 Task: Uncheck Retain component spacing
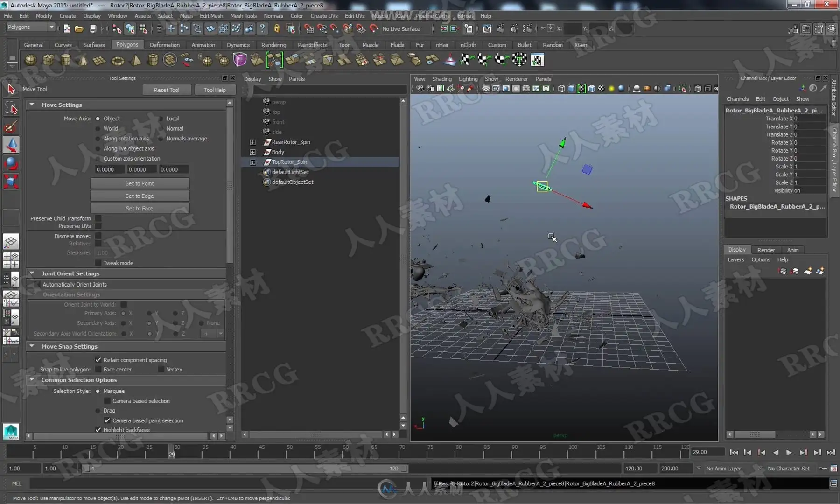tap(98, 360)
